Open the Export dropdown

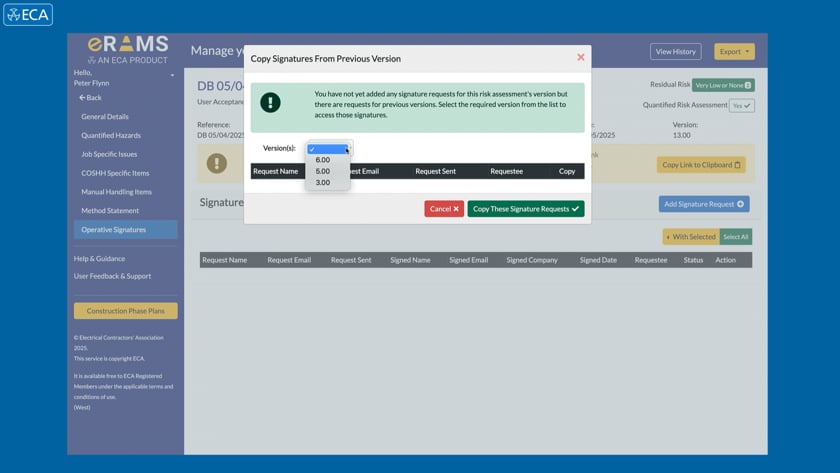pos(734,51)
